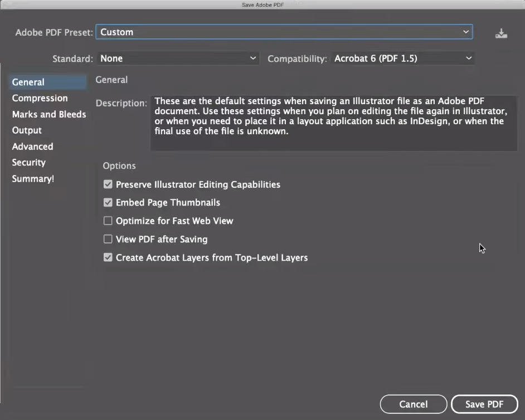Check View PDF after Saving
The height and width of the screenshot is (420, 525).
(x=108, y=239)
